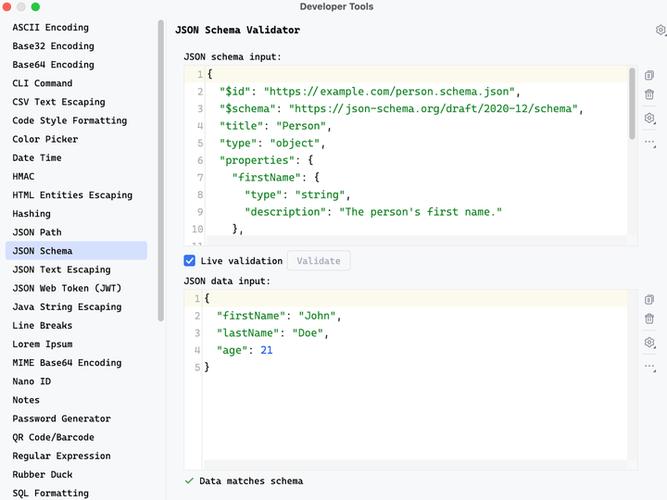Clear the JSON schema input with trash icon
The height and width of the screenshot is (500, 667).
(x=649, y=94)
